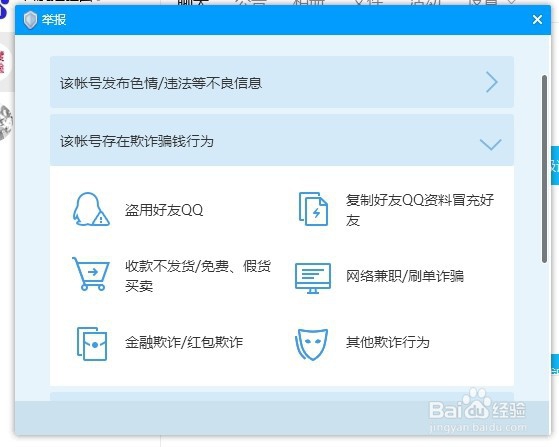Click the shopping cart icon

pyautogui.click(x=91, y=274)
